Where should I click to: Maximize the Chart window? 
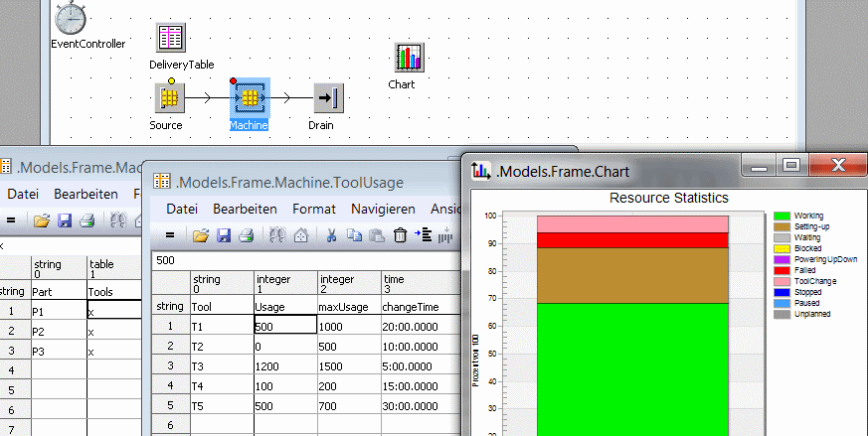790,166
